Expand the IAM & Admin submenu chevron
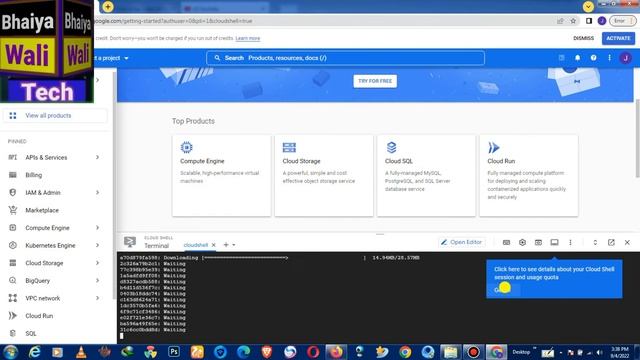Viewport: 640px width, 360px height. tap(97, 192)
